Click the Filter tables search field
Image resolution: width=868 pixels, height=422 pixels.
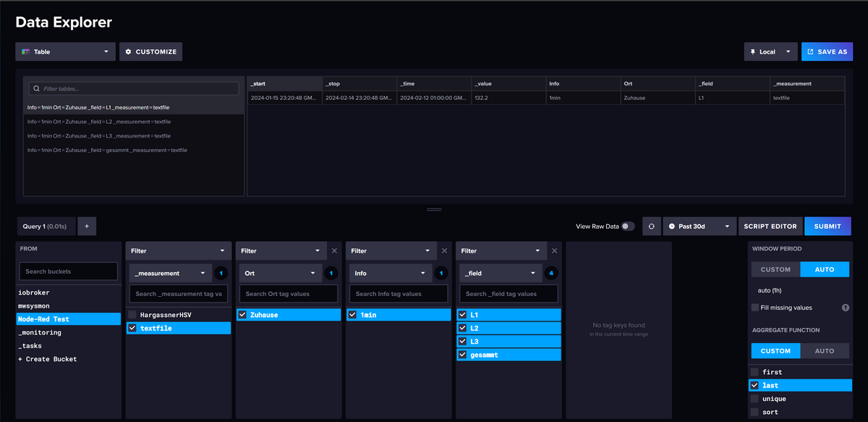[x=134, y=88]
